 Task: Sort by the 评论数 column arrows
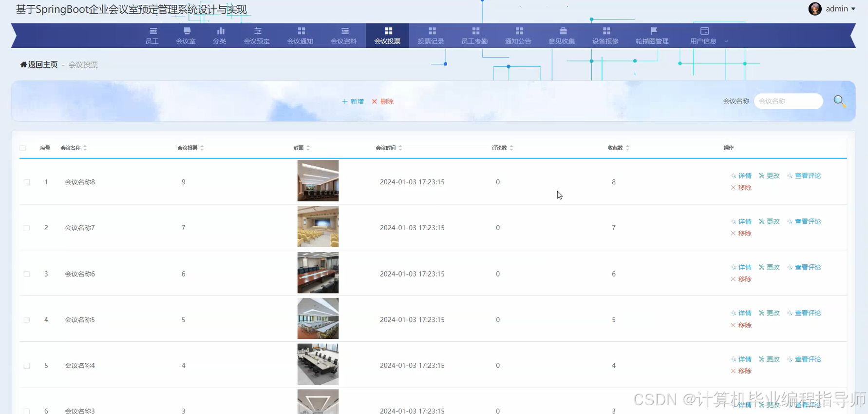(511, 148)
